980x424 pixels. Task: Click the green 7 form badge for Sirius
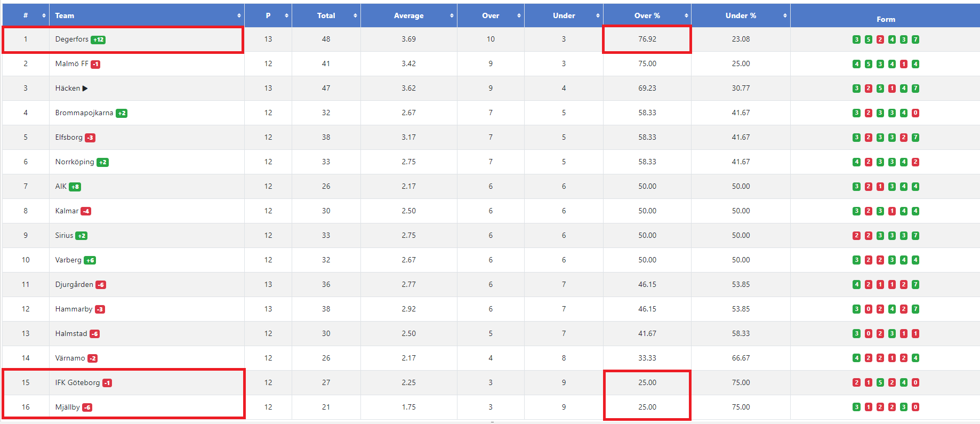coord(915,236)
